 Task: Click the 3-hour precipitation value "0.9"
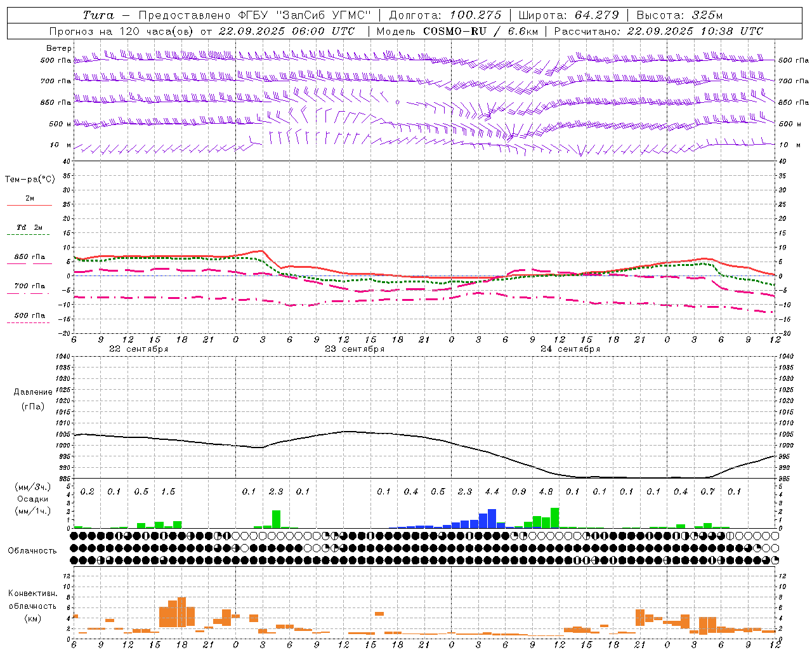[x=518, y=492]
